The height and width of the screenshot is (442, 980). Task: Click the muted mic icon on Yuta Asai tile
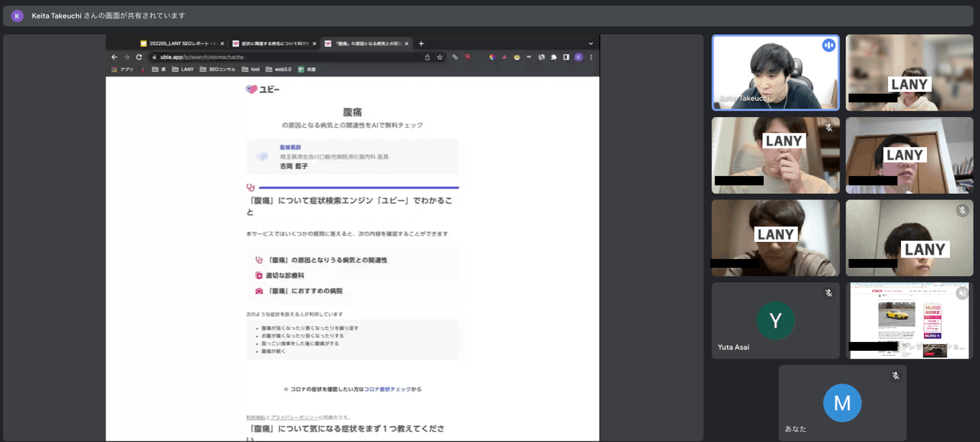tap(829, 293)
